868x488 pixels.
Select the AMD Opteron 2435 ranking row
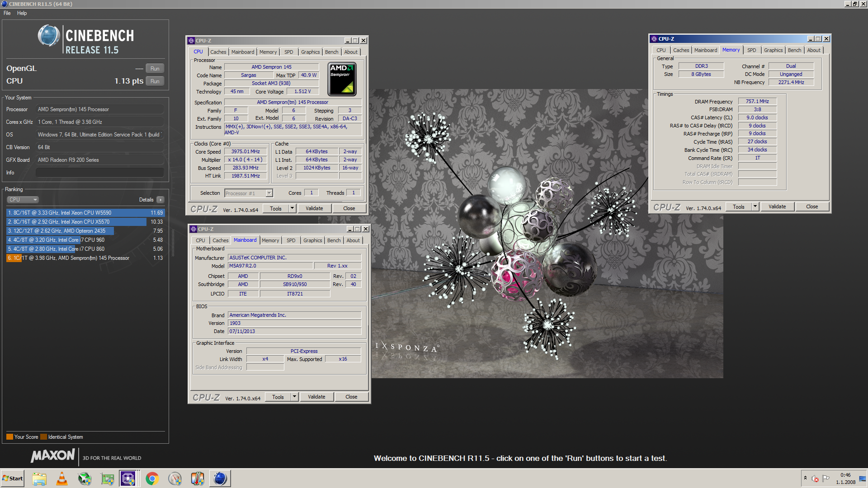(x=85, y=231)
